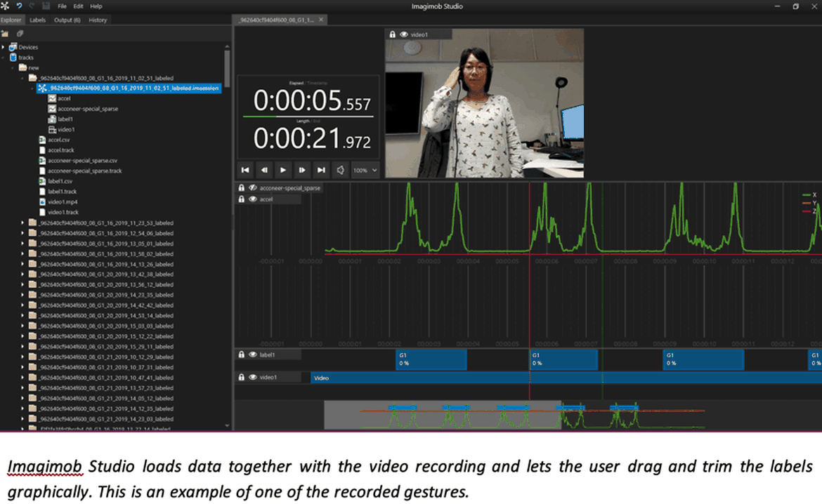Image resolution: width=822 pixels, height=504 pixels.
Task: Open the Edit menu
Action: 78,6
